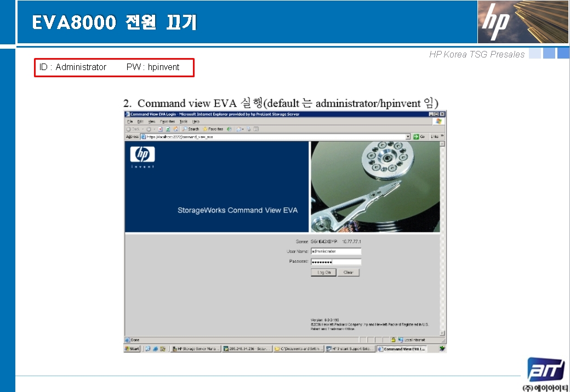The width and height of the screenshot is (570, 392).
Task: Open the Favorites menu
Action: tap(167, 122)
